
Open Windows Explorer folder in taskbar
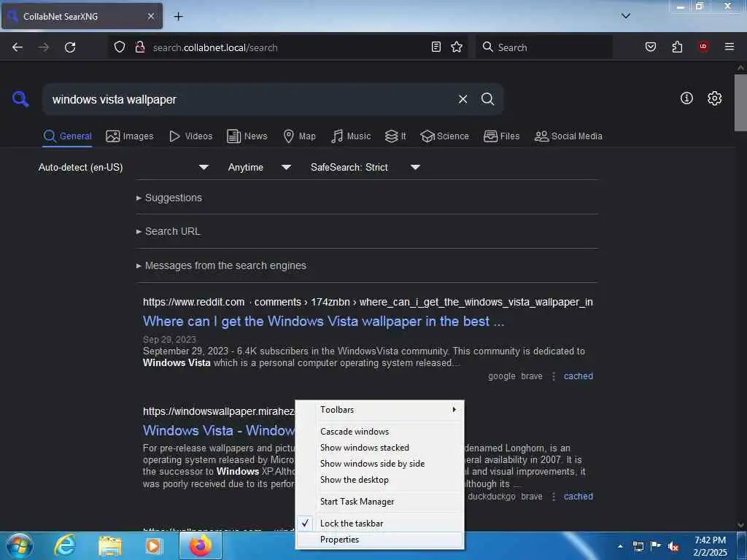[110, 546]
